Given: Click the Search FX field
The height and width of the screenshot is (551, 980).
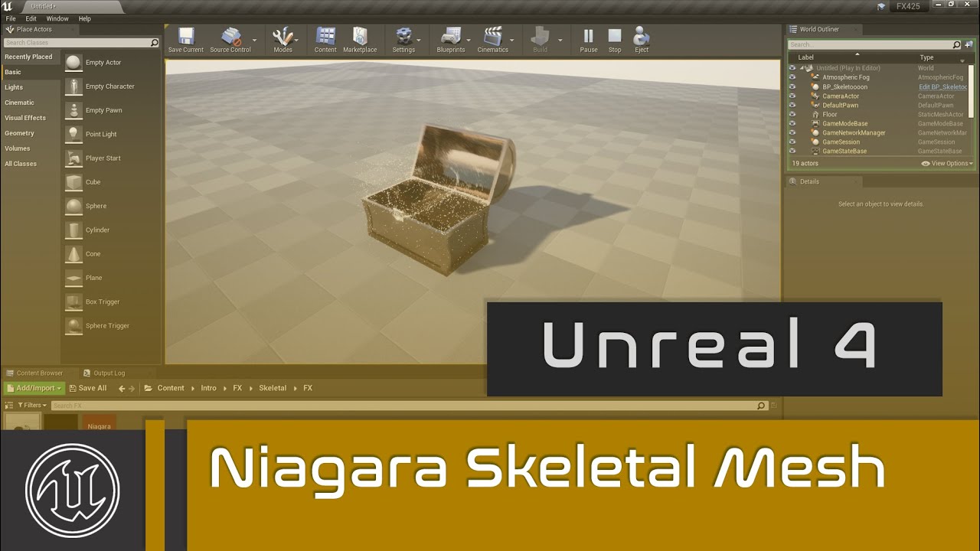Looking at the screenshot, I should tap(409, 406).
